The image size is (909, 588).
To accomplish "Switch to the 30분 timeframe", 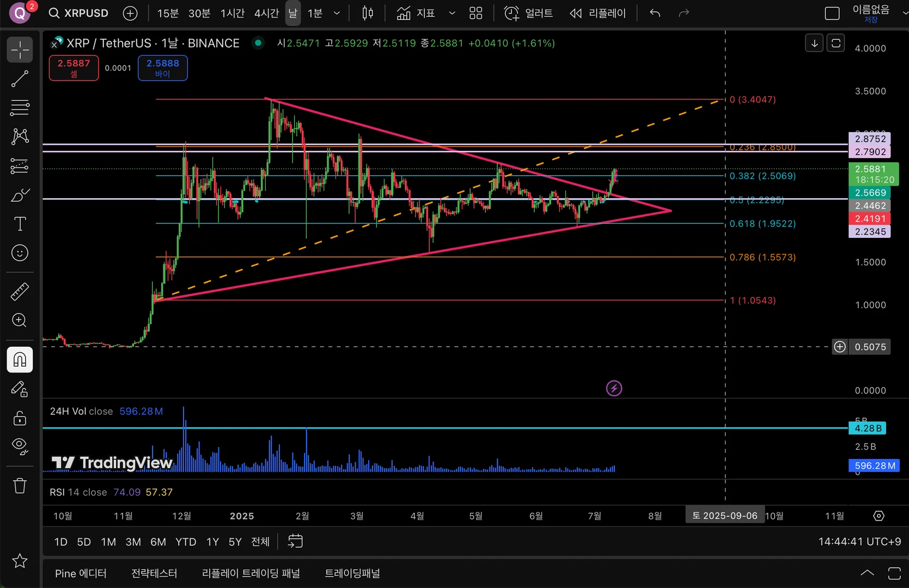I will click(199, 13).
